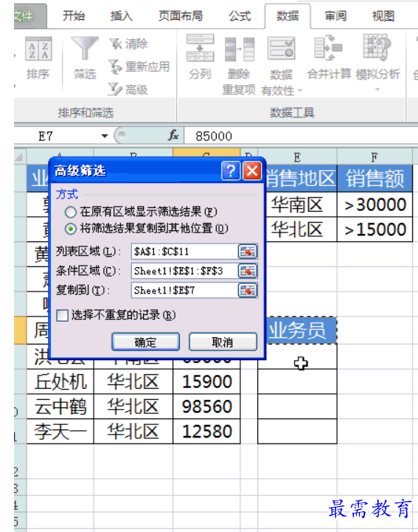Open Advanced filter (高级) option
Viewport: 418px width, 532px height.
[128, 89]
